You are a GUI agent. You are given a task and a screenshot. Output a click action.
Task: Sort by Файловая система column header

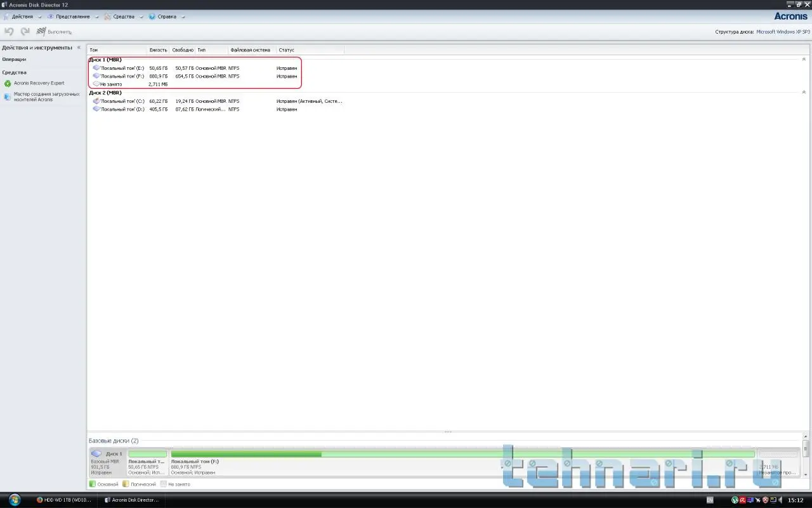pos(252,50)
